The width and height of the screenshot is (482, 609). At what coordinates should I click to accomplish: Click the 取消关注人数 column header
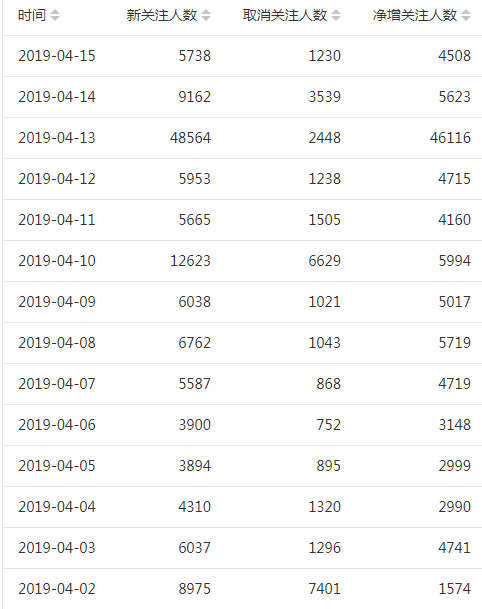click(285, 16)
